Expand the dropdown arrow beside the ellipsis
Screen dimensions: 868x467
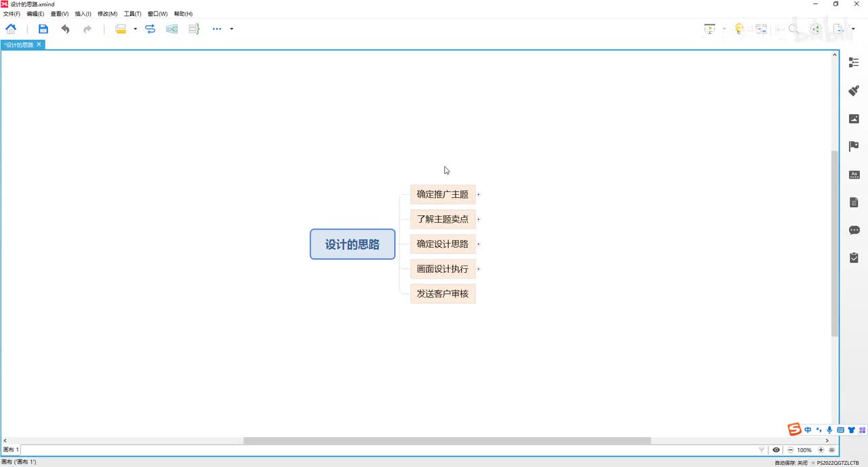click(232, 29)
